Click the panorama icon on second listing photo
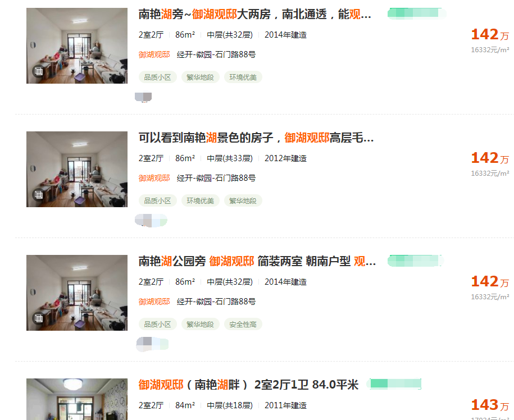514x420 pixels. [x=39, y=195]
